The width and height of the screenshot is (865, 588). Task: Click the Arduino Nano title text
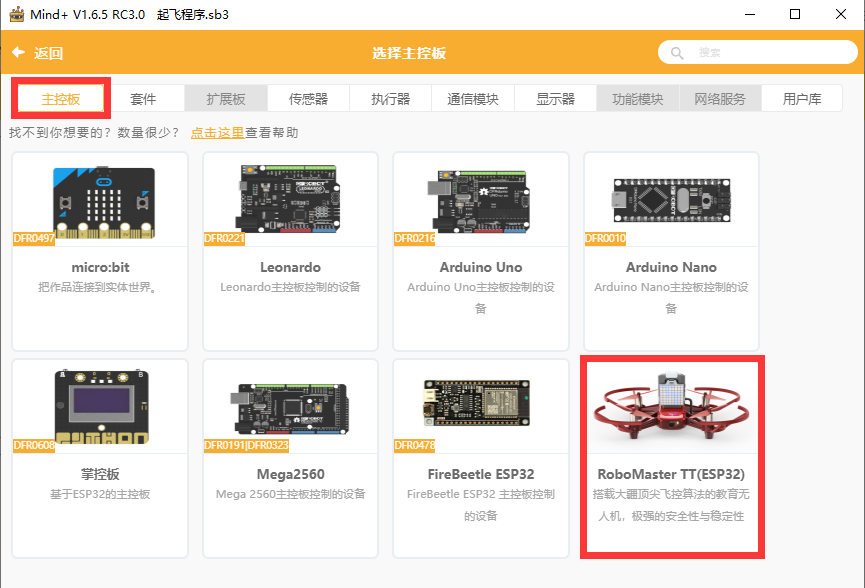671,267
